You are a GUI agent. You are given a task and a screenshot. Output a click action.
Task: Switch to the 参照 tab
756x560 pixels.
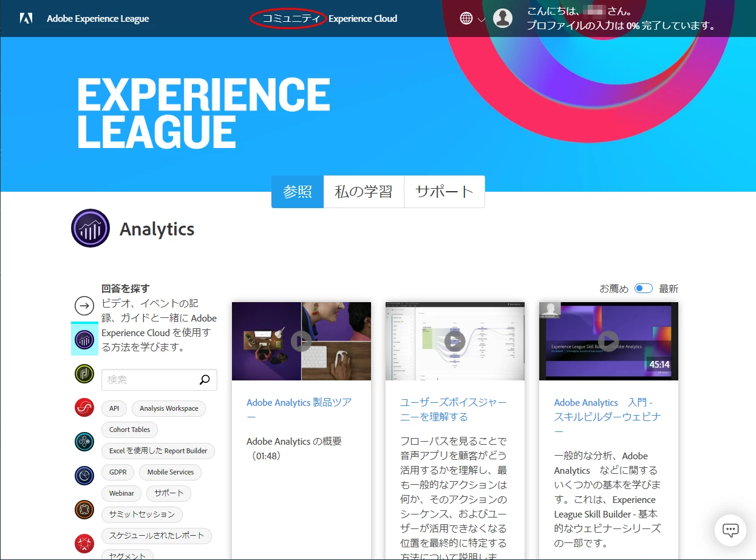tap(298, 192)
